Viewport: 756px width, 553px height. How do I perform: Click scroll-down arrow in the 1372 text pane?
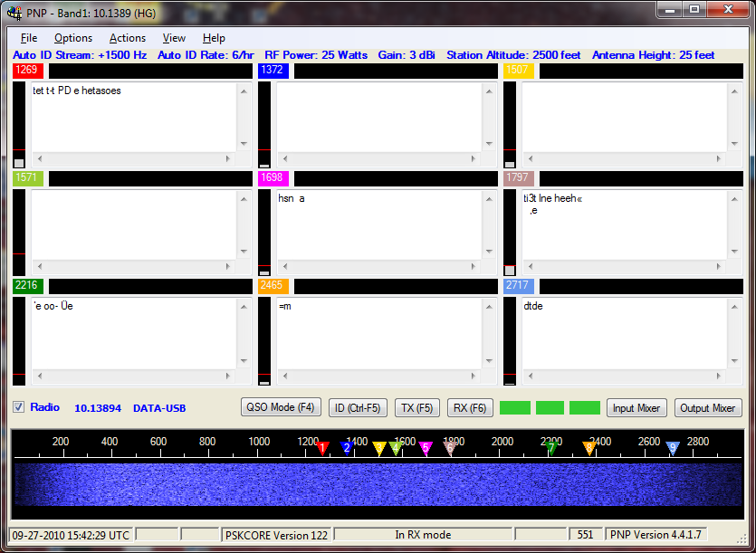[490, 144]
